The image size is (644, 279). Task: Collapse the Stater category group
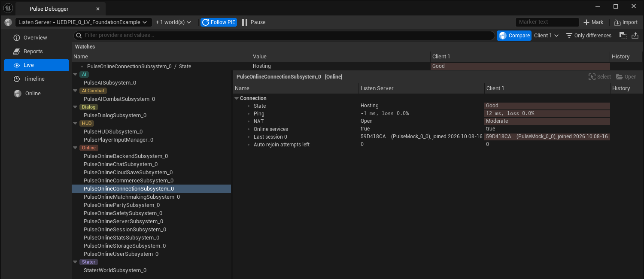(x=76, y=262)
